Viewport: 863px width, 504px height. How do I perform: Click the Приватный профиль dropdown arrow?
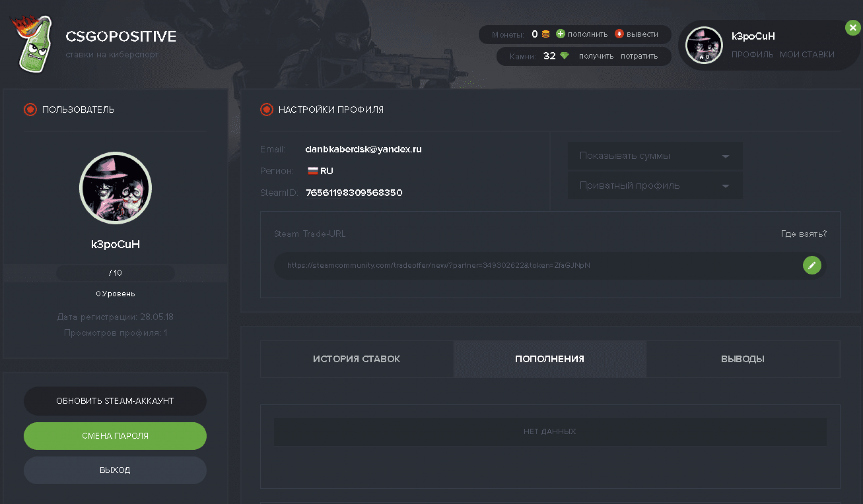pyautogui.click(x=725, y=186)
